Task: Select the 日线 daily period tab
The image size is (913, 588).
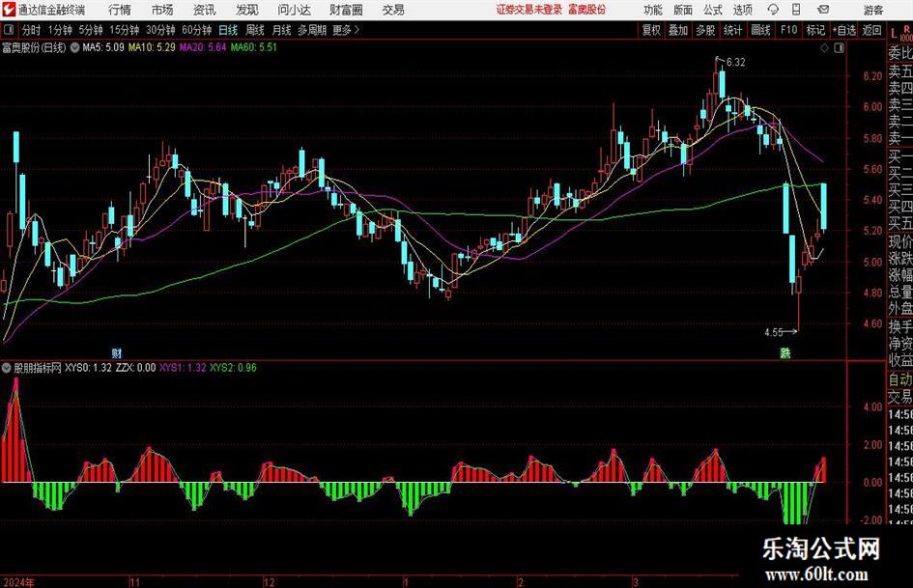Action: coord(228,30)
